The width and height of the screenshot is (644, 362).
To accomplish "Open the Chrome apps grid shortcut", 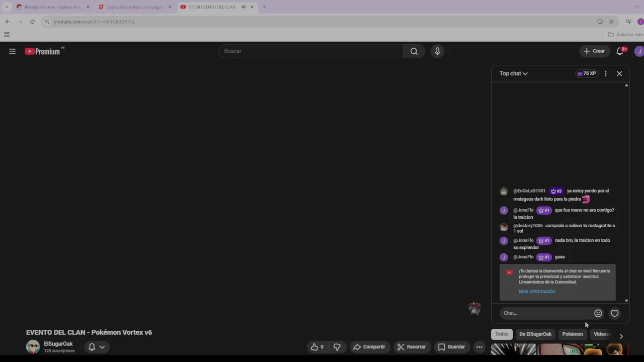I will coord(7,35).
